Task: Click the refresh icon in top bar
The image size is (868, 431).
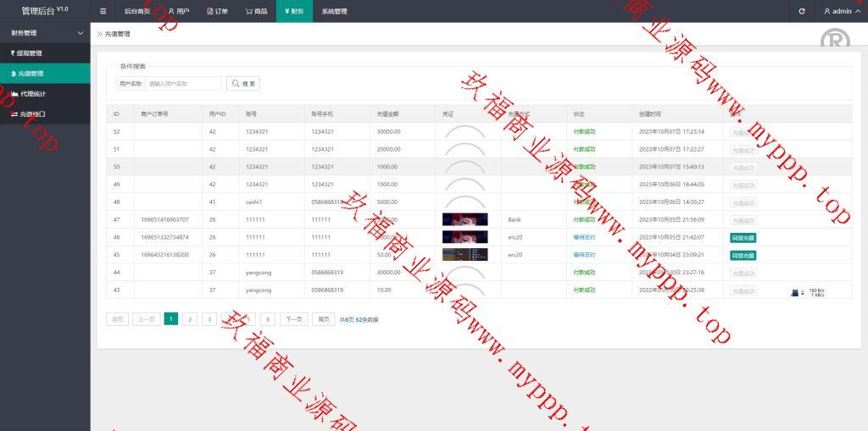Action: (x=802, y=11)
